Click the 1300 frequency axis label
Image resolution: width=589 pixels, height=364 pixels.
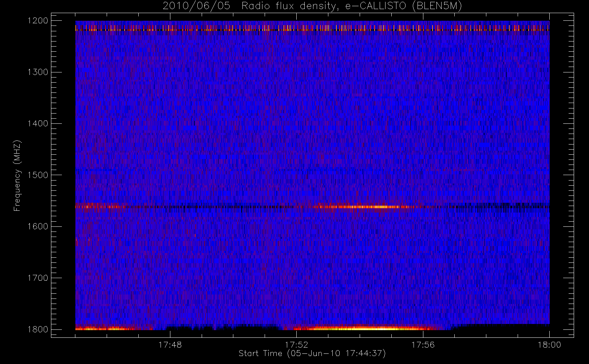coord(38,72)
